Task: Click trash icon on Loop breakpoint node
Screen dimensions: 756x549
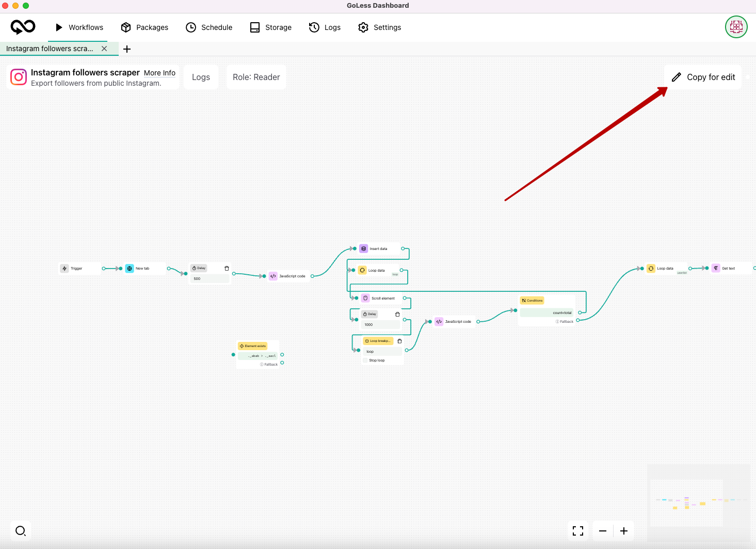Action: click(x=399, y=341)
